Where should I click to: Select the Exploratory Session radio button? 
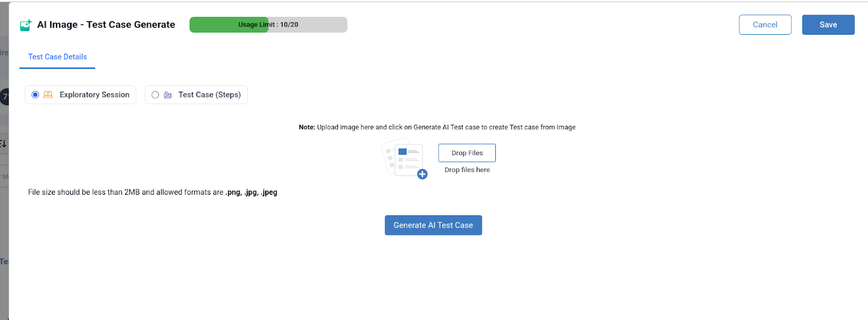(35, 95)
